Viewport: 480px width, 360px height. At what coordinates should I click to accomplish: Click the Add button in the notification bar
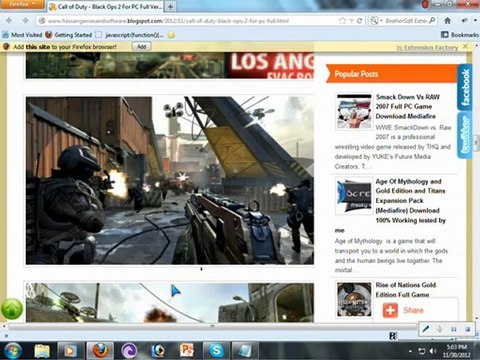(141, 47)
